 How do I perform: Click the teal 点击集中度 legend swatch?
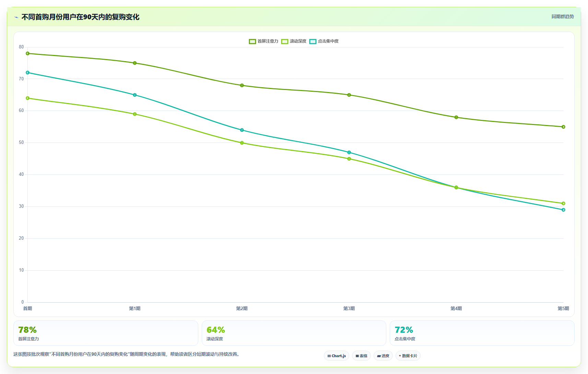click(x=313, y=41)
